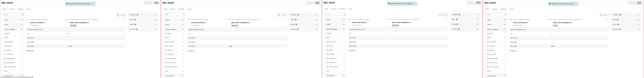Open the Sum aggregation dropdown

pyautogui.click(x=555, y=25)
